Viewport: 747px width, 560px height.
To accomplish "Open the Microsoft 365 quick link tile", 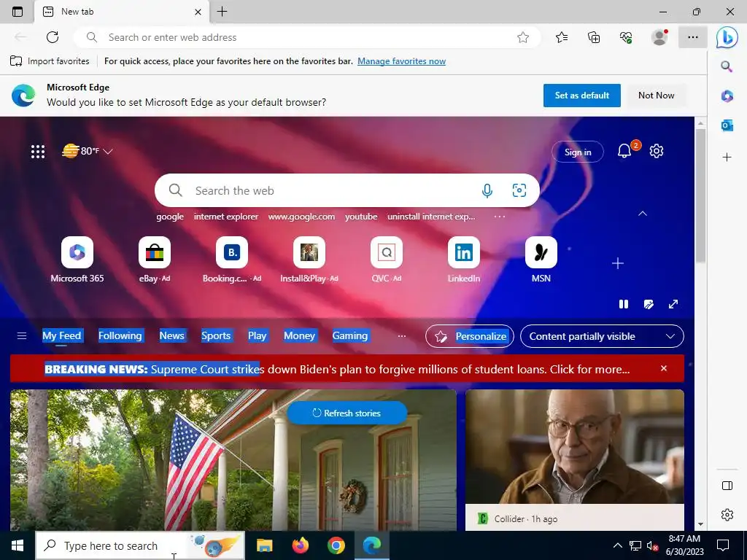I will pyautogui.click(x=77, y=260).
